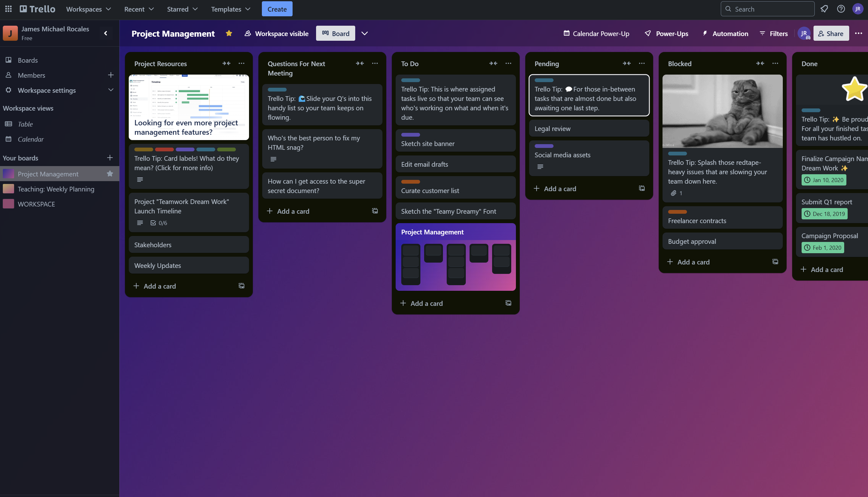The width and height of the screenshot is (868, 497).
Task: Open the apps grid switcher icon
Action: pyautogui.click(x=8, y=9)
